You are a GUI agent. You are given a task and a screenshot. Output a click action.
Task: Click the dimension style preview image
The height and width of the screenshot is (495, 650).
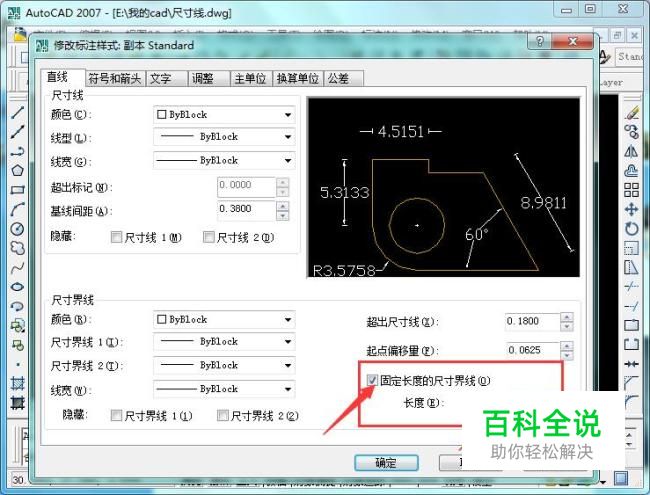tap(443, 187)
